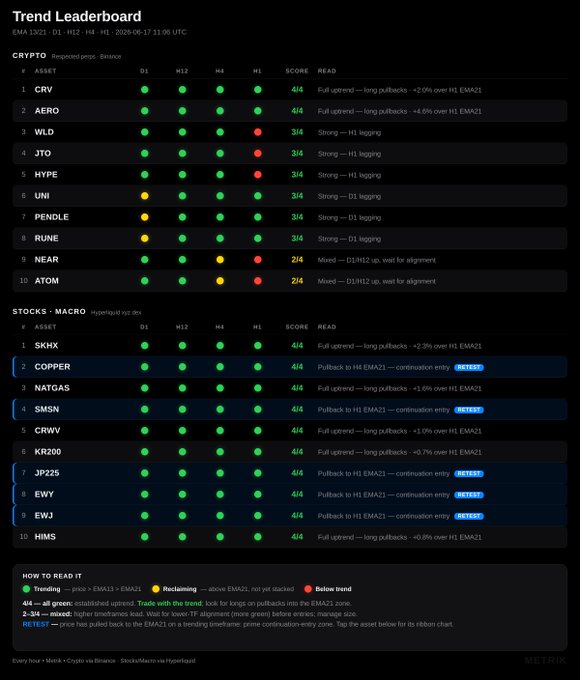Click ASSET column header in Crypto table
580x680 pixels.
pos(46,71)
